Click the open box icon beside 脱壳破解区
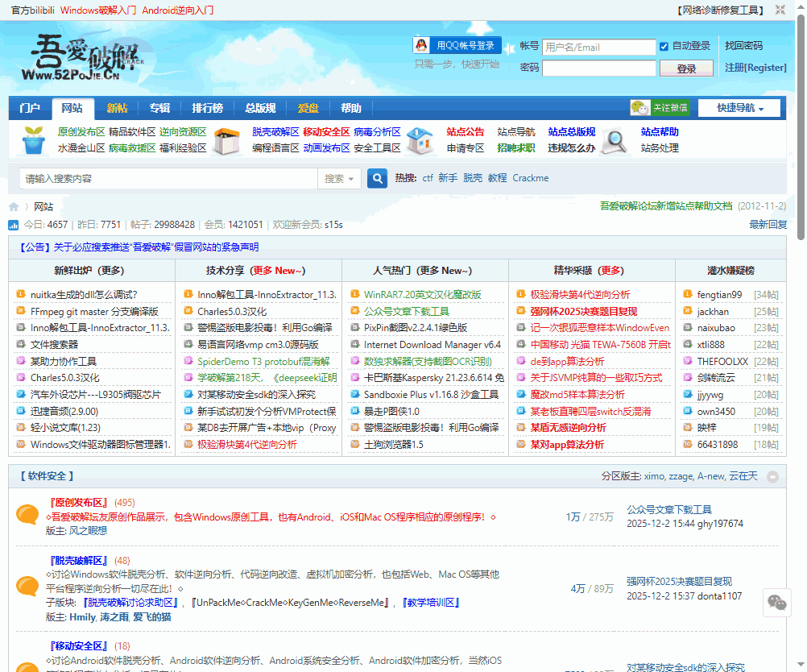807x672 pixels. pos(226,140)
